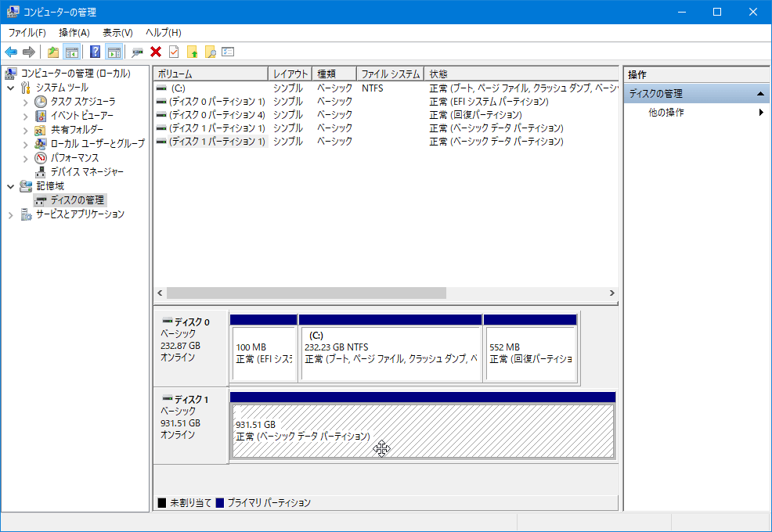Open 他の操作 submenu in action pane
This screenshot has height=532, width=772.
tap(666, 113)
